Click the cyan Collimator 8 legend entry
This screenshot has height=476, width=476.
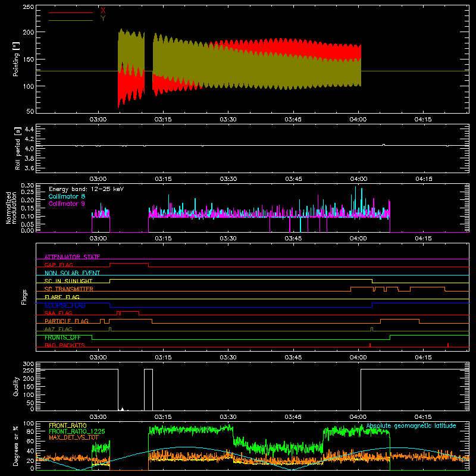(x=67, y=196)
